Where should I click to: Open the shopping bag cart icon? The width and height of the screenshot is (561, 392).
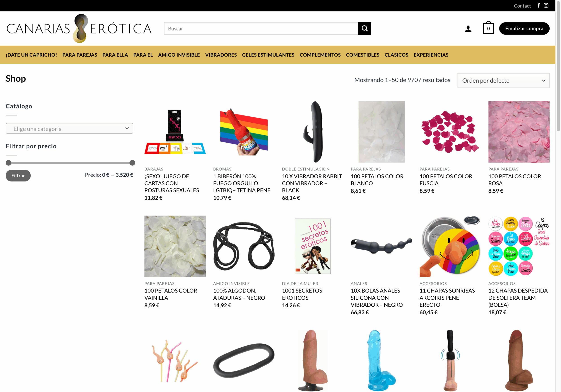coord(489,28)
